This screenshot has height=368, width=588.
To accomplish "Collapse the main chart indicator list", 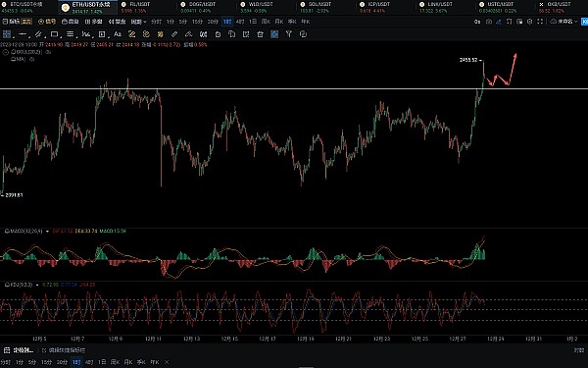I will [5, 52].
